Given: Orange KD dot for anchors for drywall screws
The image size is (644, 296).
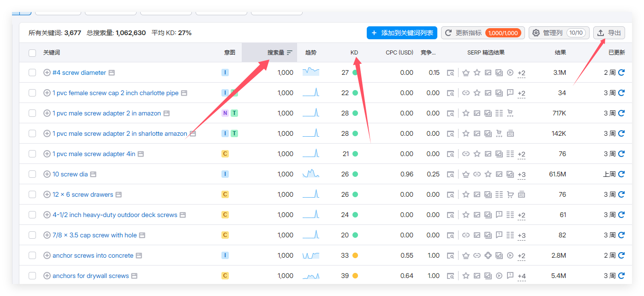Looking at the screenshot, I should (x=355, y=276).
